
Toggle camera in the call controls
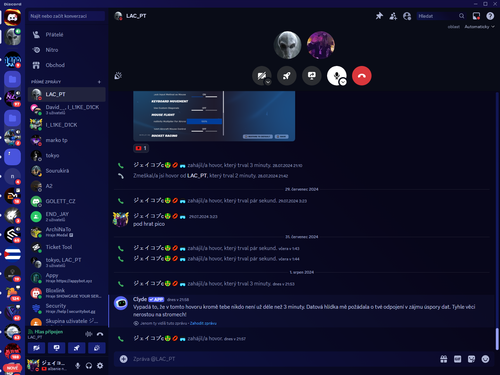tap(262, 76)
